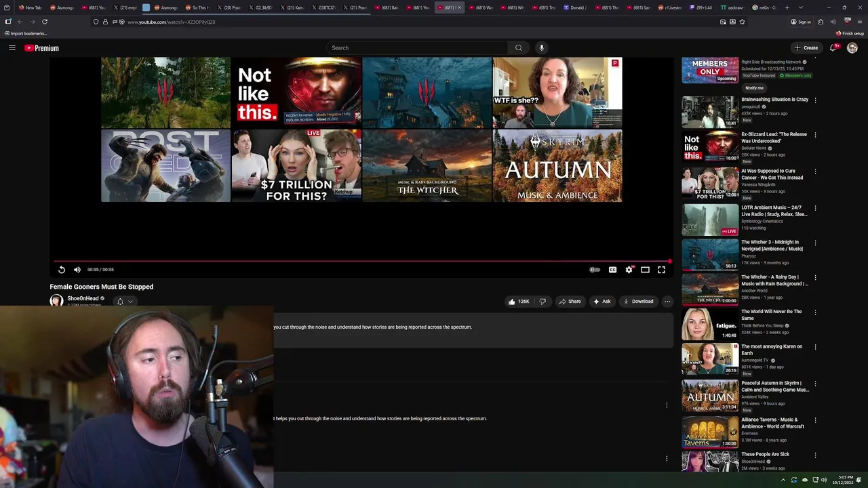Open options for Witcher 3 Midnight in Novigrad
This screenshot has width=868, height=488.
[x=815, y=243]
